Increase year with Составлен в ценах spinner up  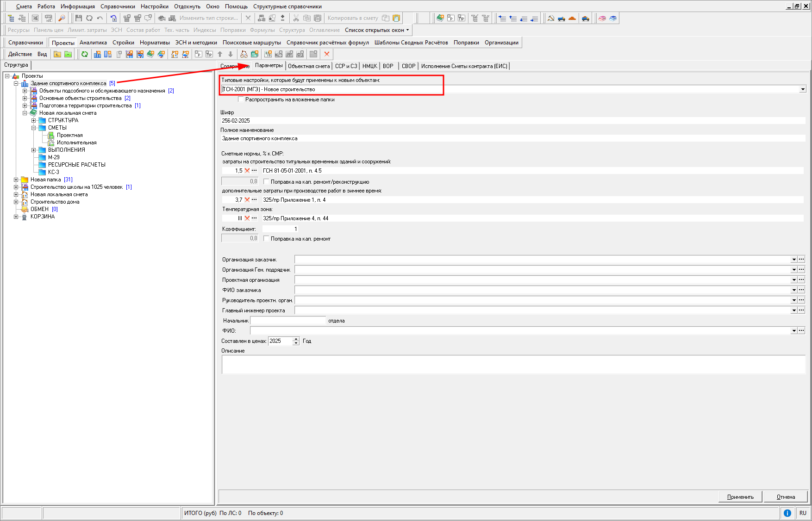click(296, 339)
